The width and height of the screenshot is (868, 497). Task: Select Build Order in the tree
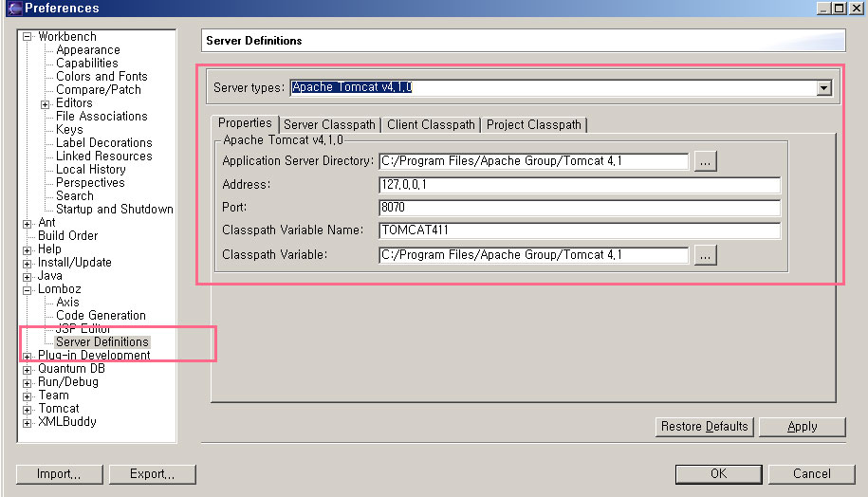point(67,236)
